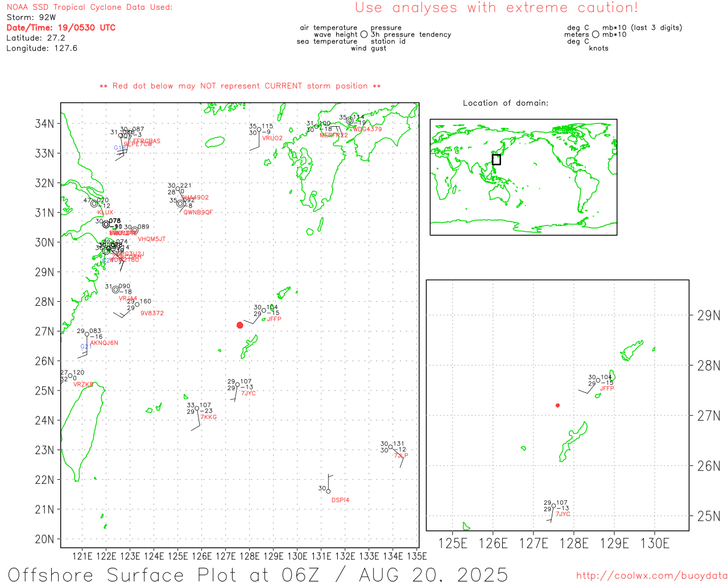Click the QWNB9QF station label
This screenshot has height=582, width=728.
click(x=198, y=213)
